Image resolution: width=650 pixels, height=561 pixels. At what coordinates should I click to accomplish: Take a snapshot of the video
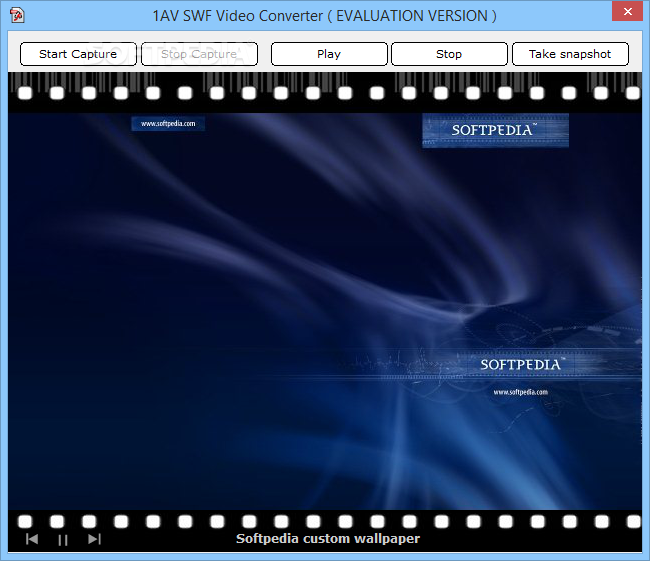point(570,54)
